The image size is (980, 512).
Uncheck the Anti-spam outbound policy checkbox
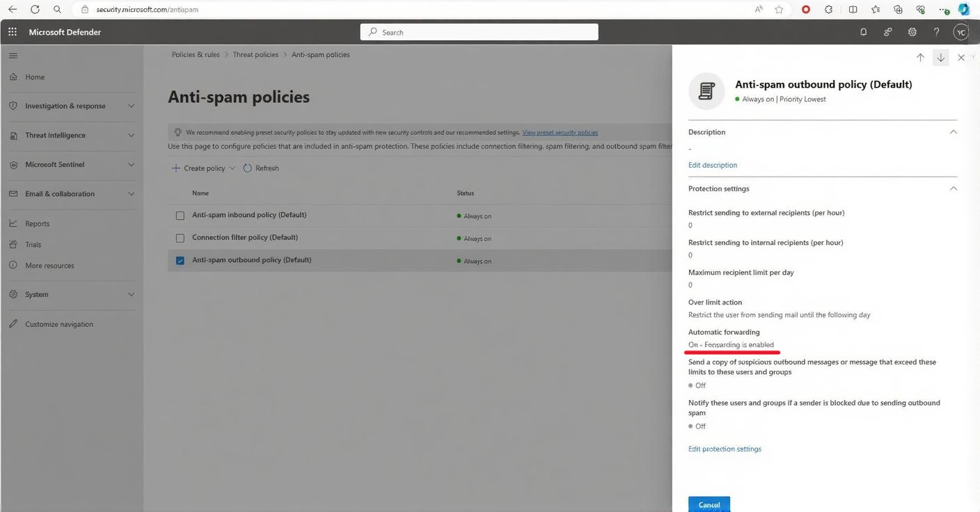(x=180, y=260)
